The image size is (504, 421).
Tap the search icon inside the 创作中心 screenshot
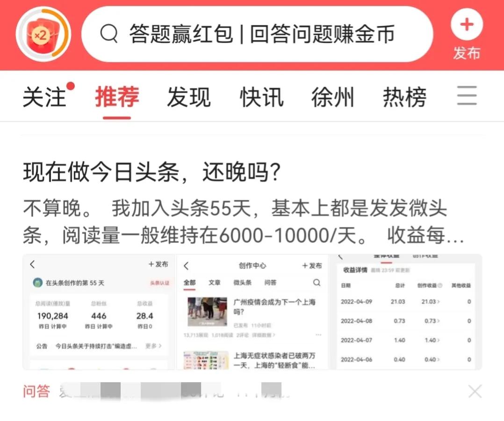(x=317, y=283)
